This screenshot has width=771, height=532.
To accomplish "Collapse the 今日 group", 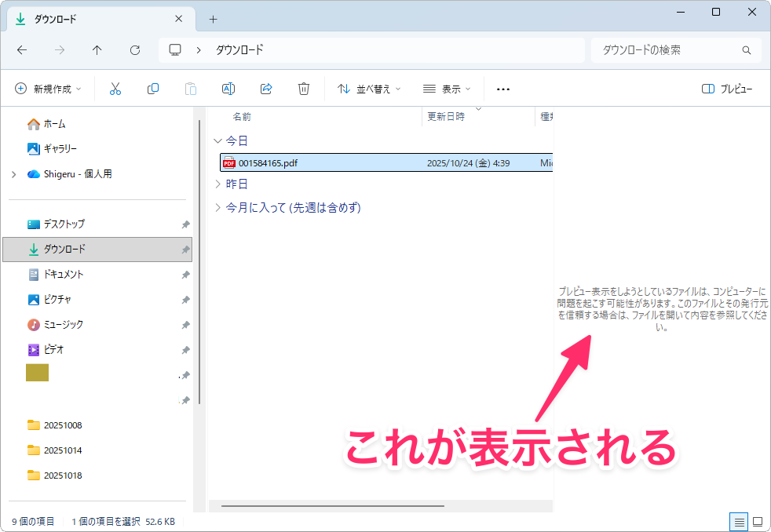I will point(217,140).
